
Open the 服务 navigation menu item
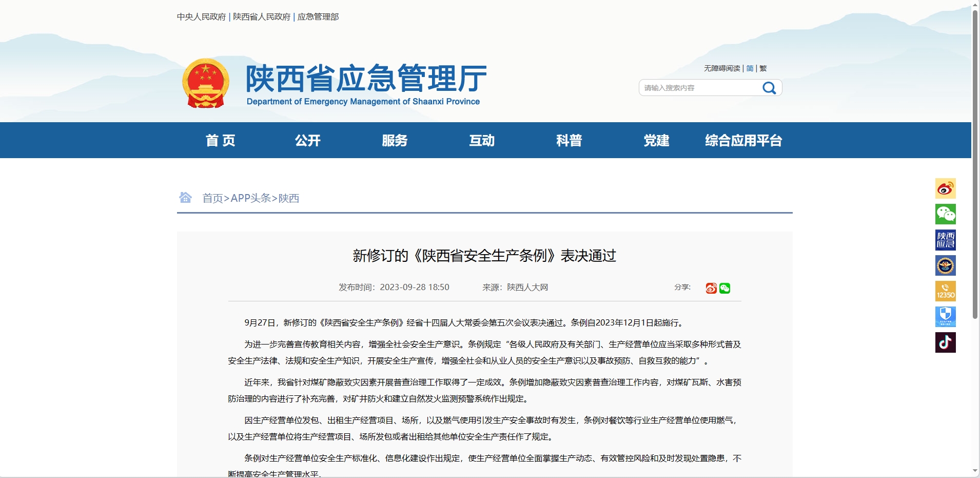click(395, 140)
